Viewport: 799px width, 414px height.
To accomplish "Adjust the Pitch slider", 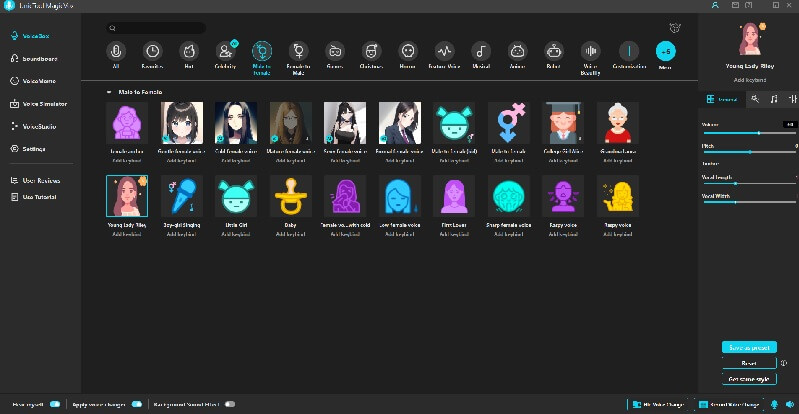I will [x=749, y=151].
